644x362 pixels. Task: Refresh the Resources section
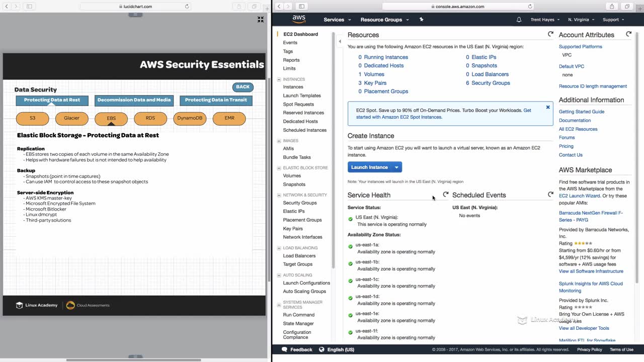tap(550, 34)
